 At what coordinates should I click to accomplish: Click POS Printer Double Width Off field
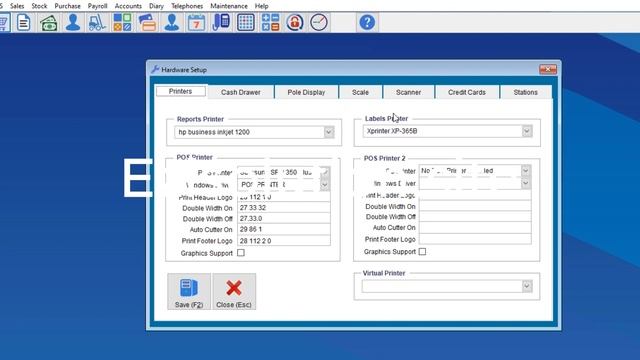tap(284, 218)
